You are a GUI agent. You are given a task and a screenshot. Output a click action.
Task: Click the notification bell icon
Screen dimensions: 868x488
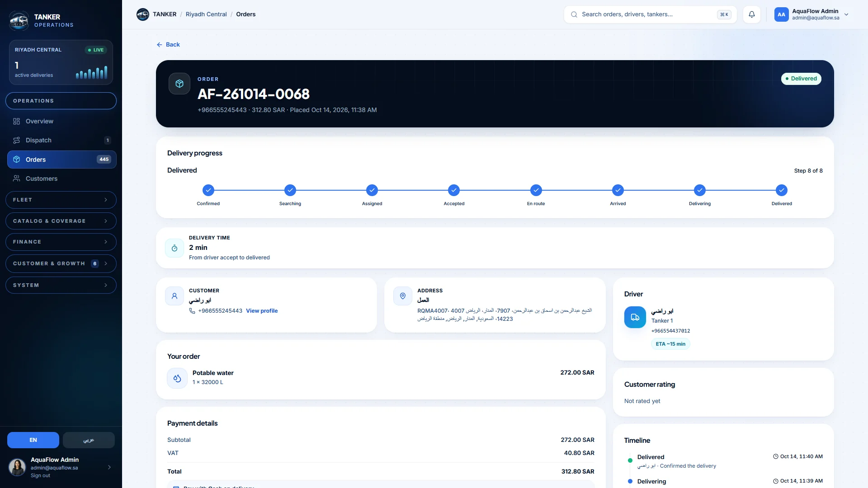coord(751,14)
